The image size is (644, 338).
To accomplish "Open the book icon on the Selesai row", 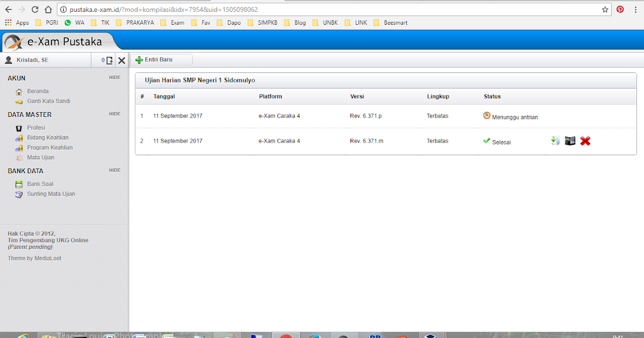I will (570, 141).
